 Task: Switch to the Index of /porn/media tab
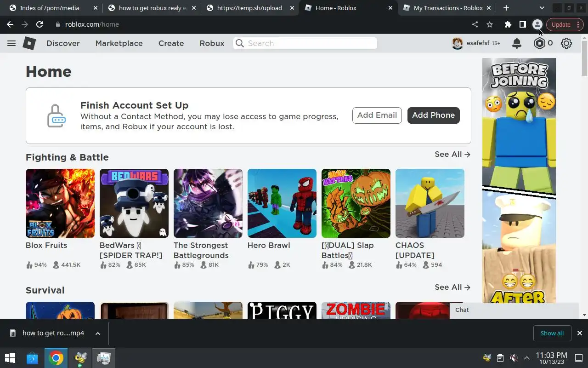[50, 8]
